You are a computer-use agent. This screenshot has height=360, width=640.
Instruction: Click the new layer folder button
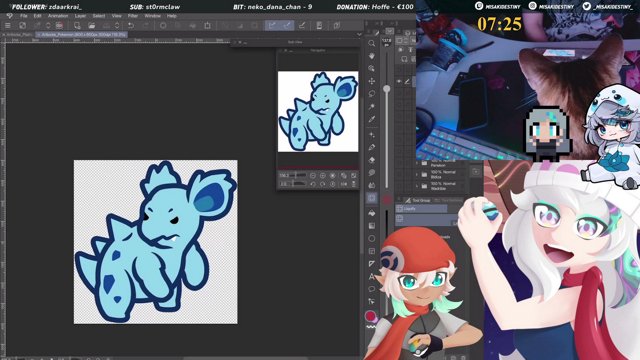click(x=476, y=172)
